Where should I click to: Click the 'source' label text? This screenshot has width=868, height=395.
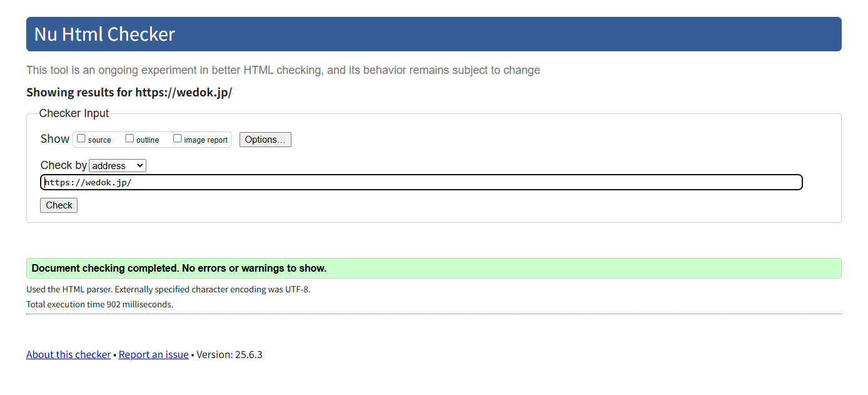point(99,140)
